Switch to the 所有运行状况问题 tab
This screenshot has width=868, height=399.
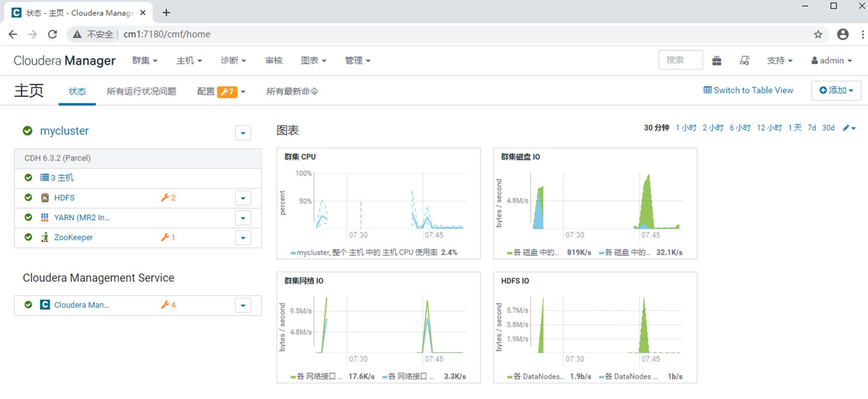[141, 92]
